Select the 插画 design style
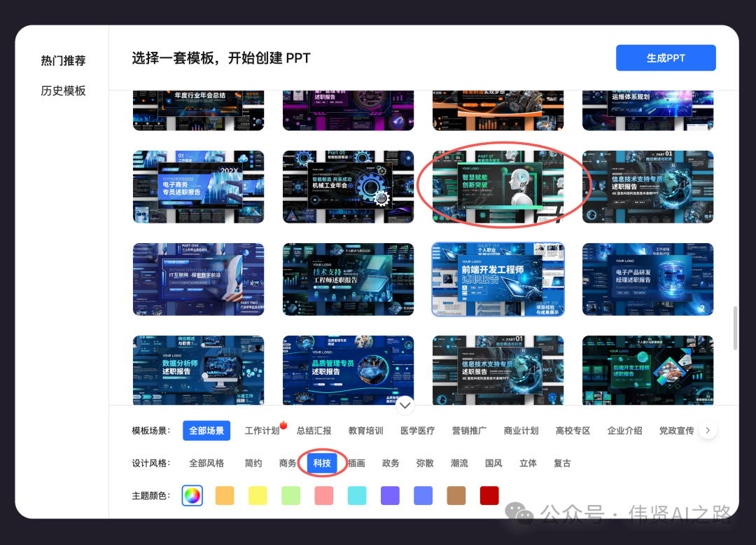The width and height of the screenshot is (756, 545). click(x=356, y=463)
